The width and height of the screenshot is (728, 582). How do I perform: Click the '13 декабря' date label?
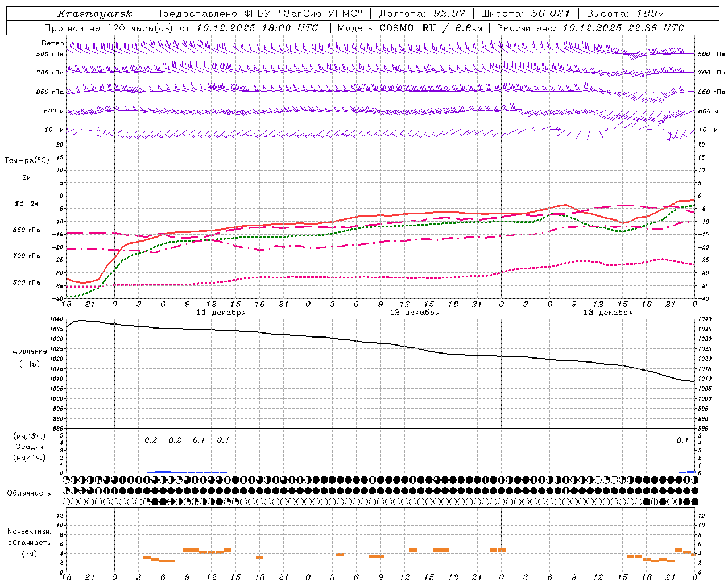tap(608, 313)
